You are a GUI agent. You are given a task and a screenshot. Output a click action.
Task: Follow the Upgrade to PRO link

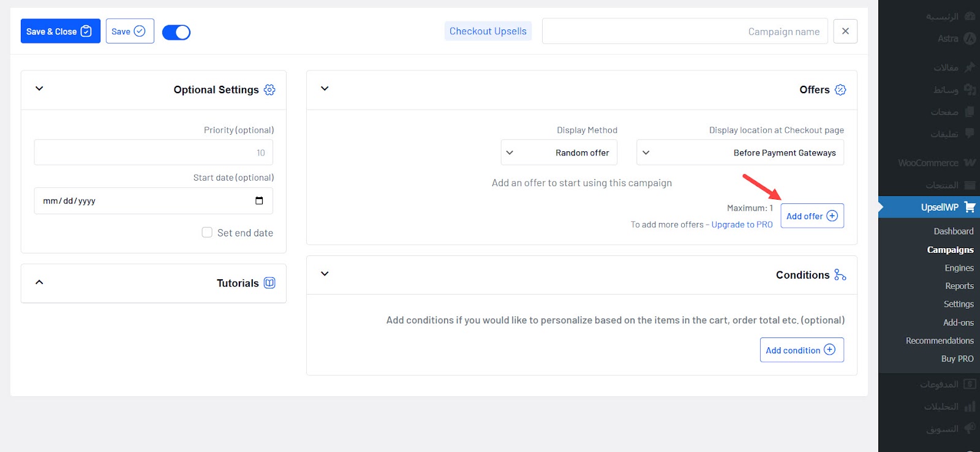click(742, 225)
